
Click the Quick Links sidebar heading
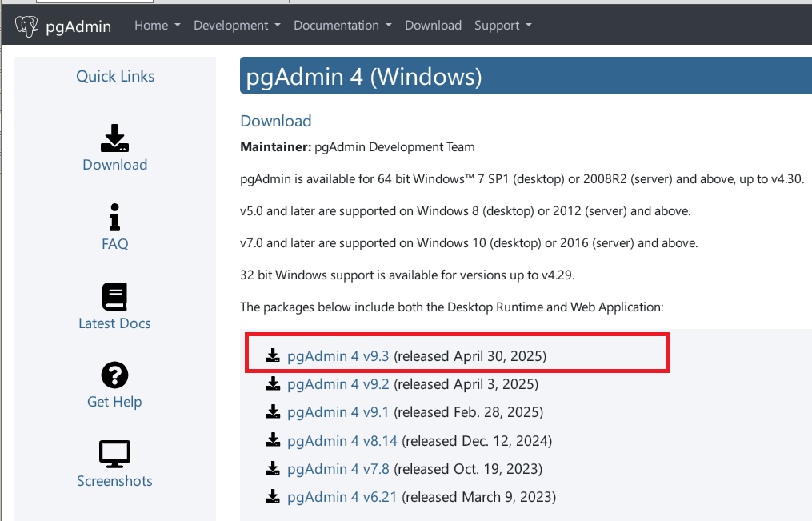coord(114,76)
